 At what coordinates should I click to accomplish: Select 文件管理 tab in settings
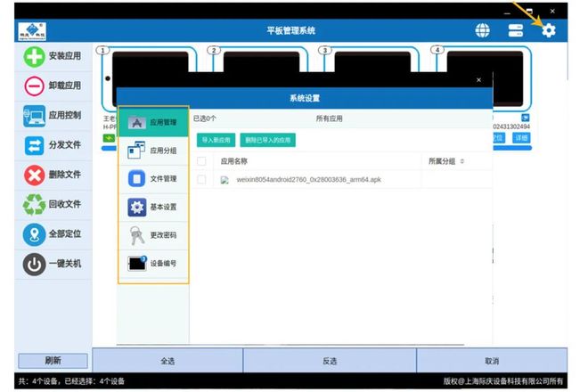[153, 179]
